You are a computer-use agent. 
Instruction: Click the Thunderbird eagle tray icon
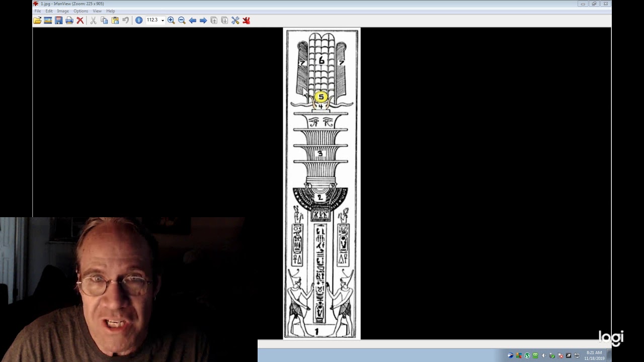510,355
